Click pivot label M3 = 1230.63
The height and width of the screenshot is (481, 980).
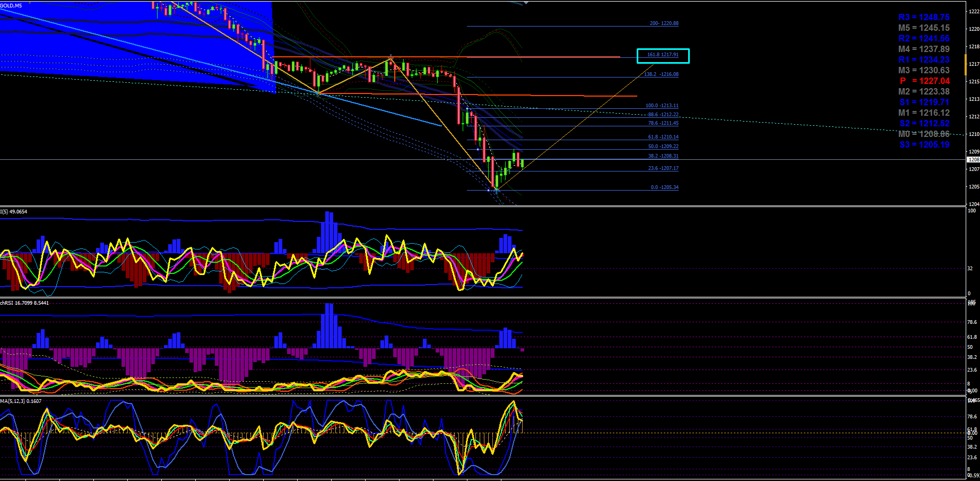pyautogui.click(x=924, y=70)
